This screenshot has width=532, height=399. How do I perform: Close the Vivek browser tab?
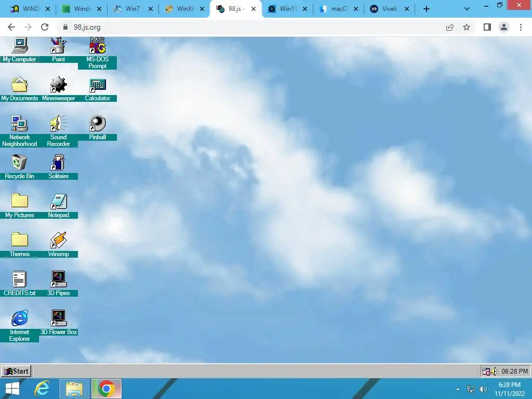(406, 9)
